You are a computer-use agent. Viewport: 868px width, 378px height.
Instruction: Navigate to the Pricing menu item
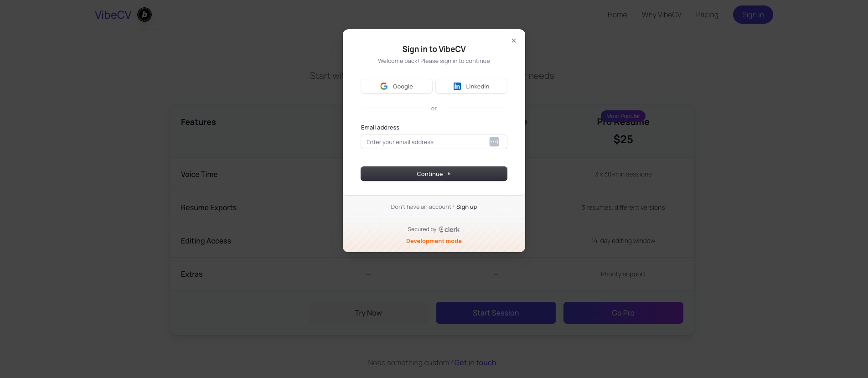707,15
